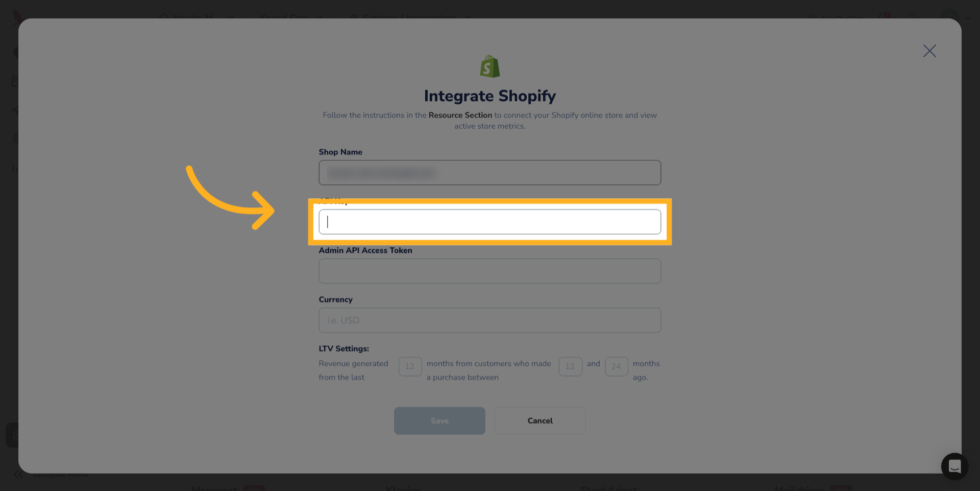Open the chat support widget

(x=954, y=466)
